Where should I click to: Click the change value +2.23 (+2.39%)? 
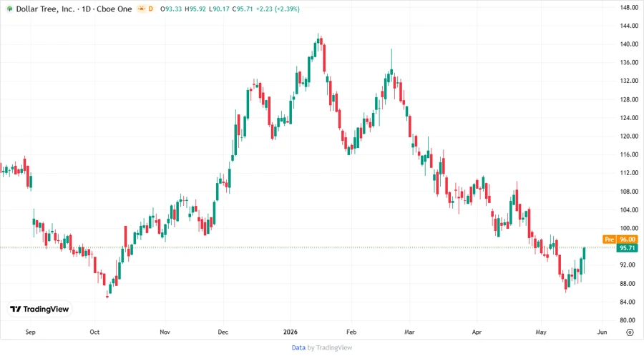pyautogui.click(x=278, y=9)
